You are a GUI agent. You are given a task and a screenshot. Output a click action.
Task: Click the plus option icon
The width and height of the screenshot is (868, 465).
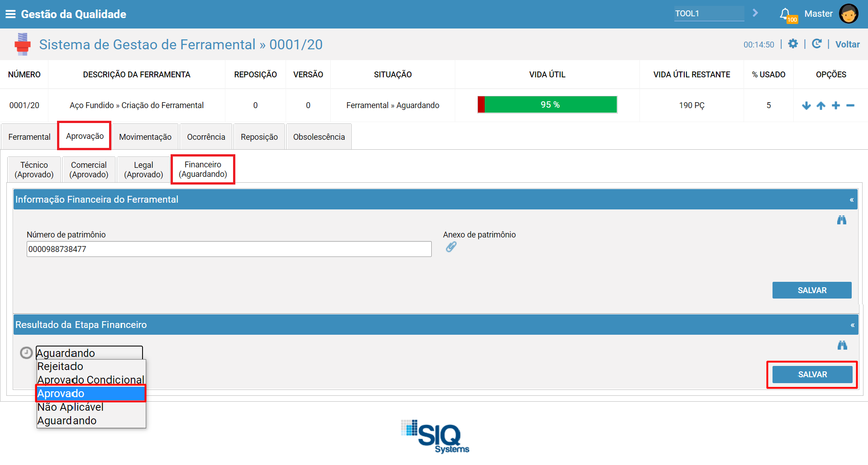tap(836, 105)
